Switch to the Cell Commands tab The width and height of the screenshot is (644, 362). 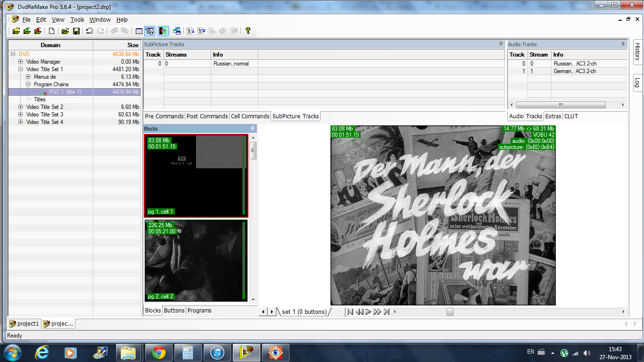[x=250, y=116]
